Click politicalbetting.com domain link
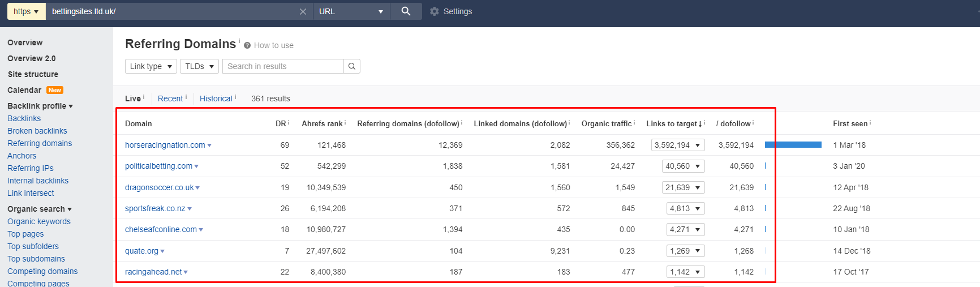Image resolution: width=980 pixels, height=287 pixels. 158,166
